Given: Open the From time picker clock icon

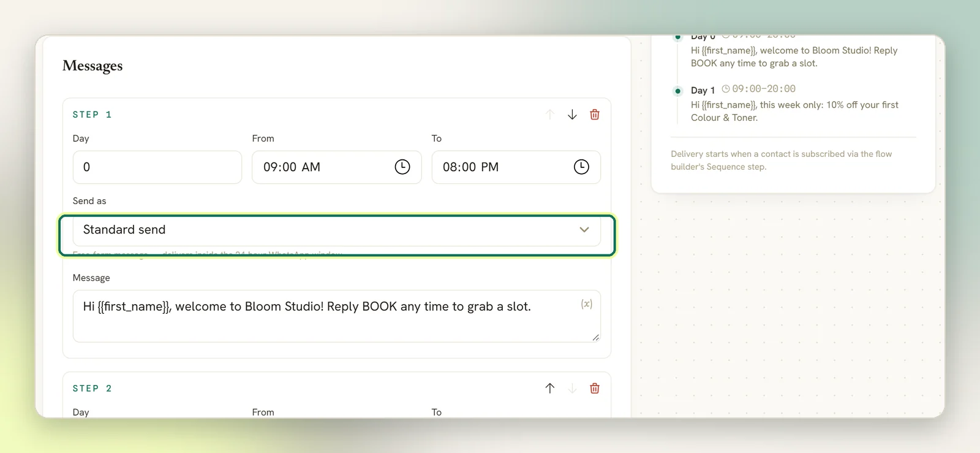Looking at the screenshot, I should [402, 167].
